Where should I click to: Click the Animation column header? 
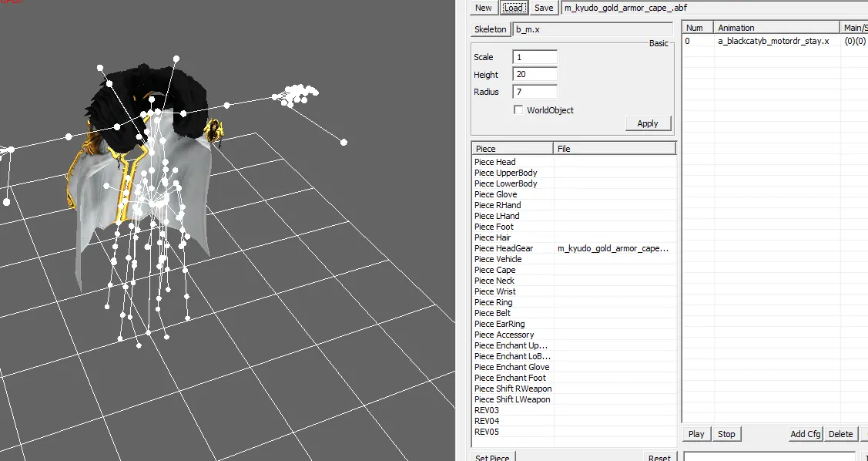776,28
